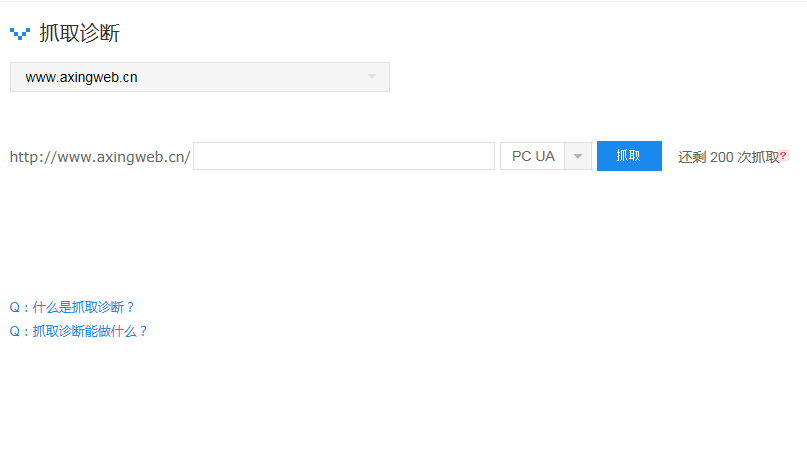The height and width of the screenshot is (455, 807).
Task: Click the http://www.axingweb.cn/ prefix label
Action: tap(100, 157)
